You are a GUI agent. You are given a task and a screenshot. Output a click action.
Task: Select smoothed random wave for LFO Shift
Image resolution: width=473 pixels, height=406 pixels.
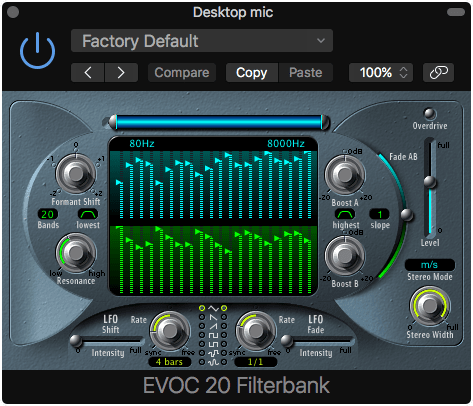coord(202,362)
